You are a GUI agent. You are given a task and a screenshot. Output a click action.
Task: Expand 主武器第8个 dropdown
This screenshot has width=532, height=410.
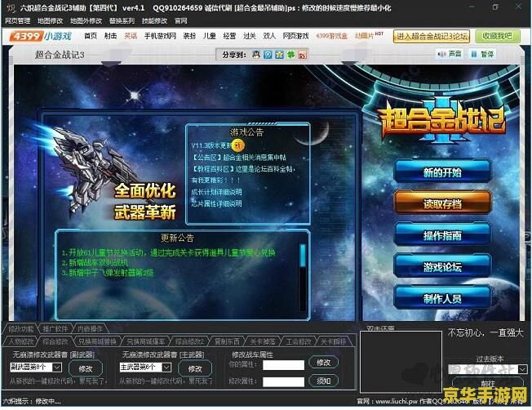tap(166, 368)
